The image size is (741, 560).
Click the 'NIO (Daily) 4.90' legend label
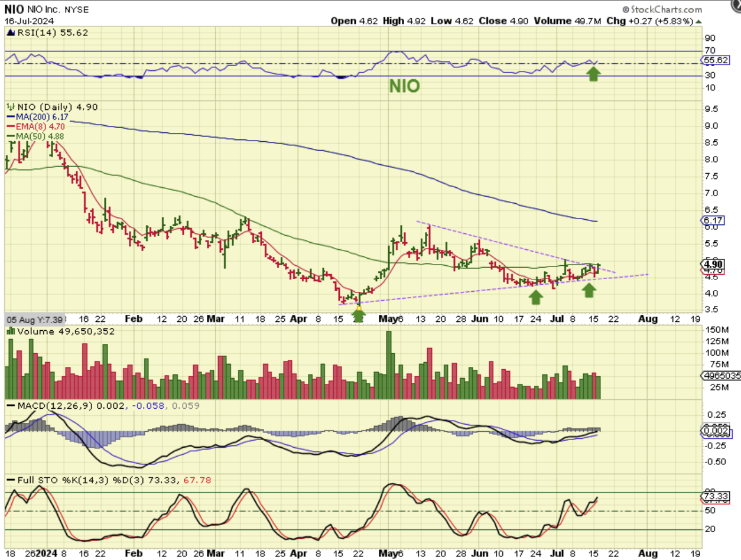[x=57, y=107]
